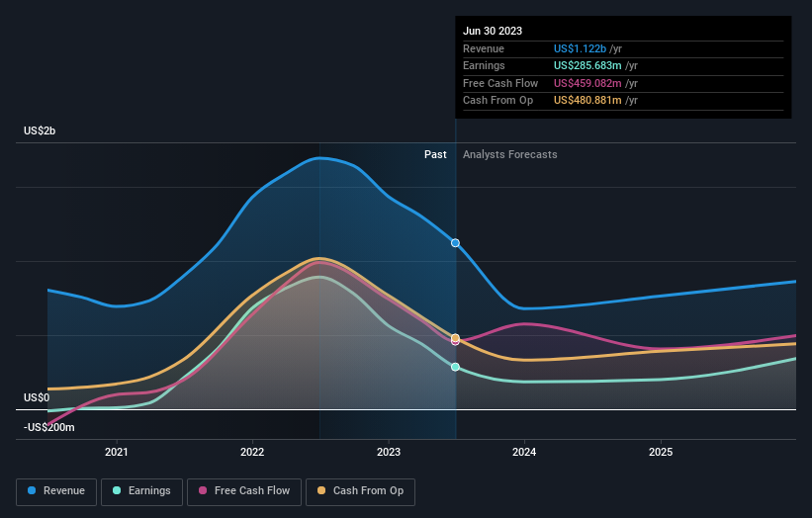Click the US$0 y-axis label
Viewport: 812px width, 518px height.
(x=37, y=397)
